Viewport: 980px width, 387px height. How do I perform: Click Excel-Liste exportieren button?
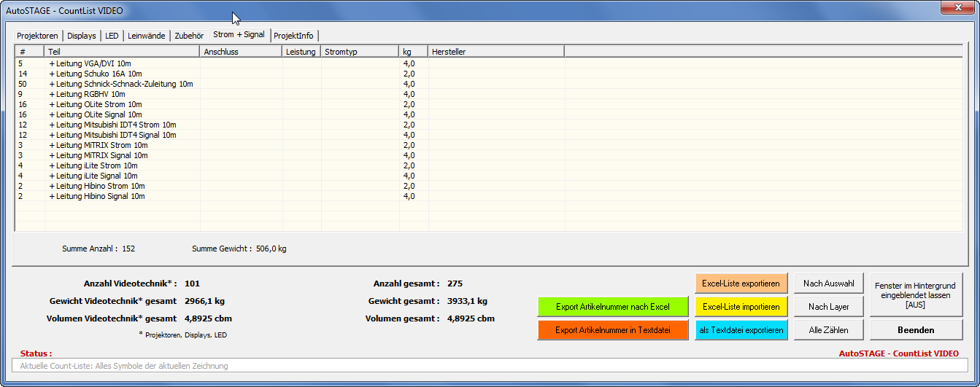741,284
